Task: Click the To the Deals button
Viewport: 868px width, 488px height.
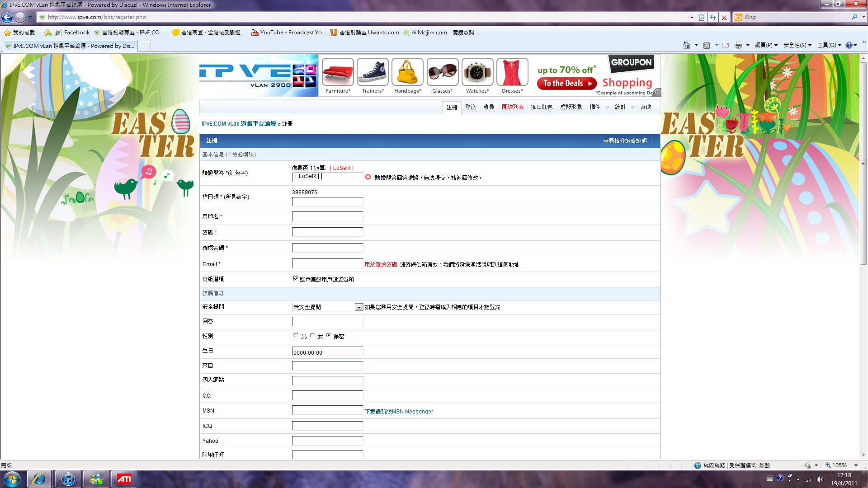Action: pyautogui.click(x=567, y=84)
